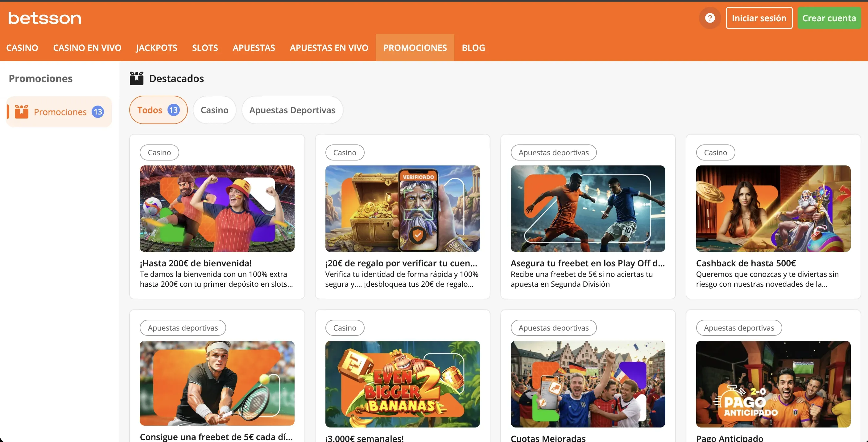868x442 pixels.
Task: Open the help question mark icon
Action: tap(710, 18)
